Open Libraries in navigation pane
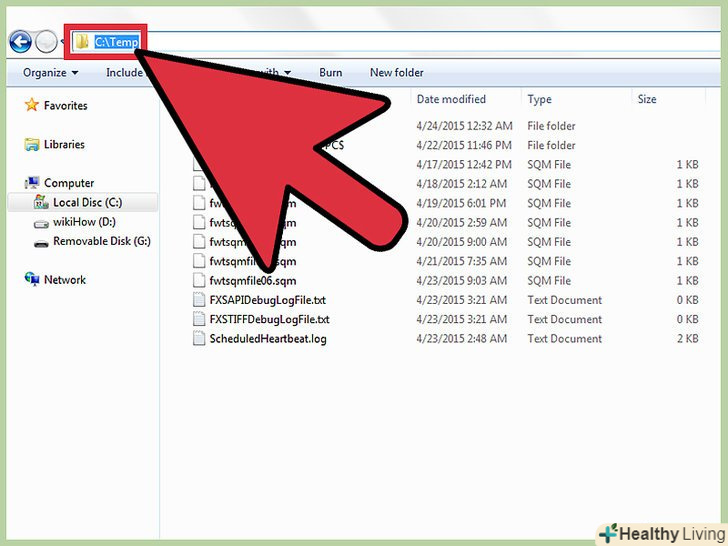Screen dimensions: 728x546 [x=64, y=144]
